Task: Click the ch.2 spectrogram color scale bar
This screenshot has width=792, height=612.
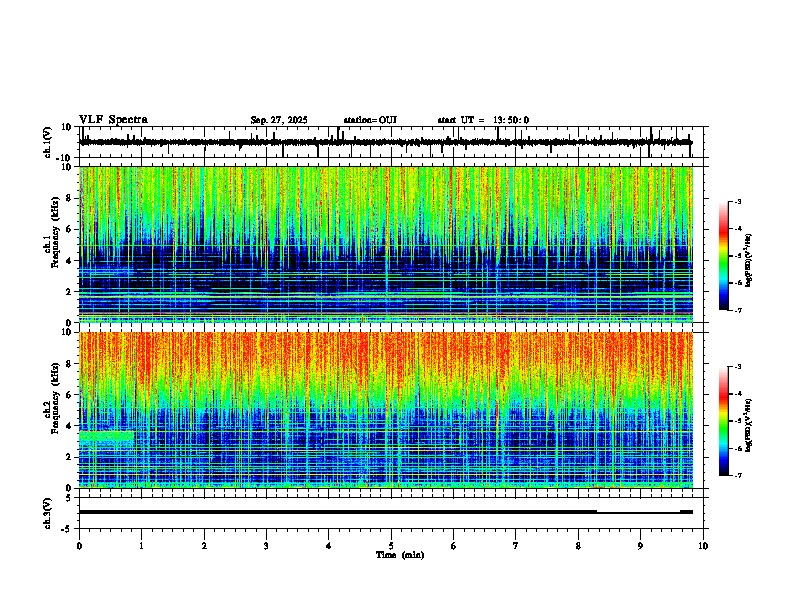Action: pyautogui.click(x=724, y=421)
